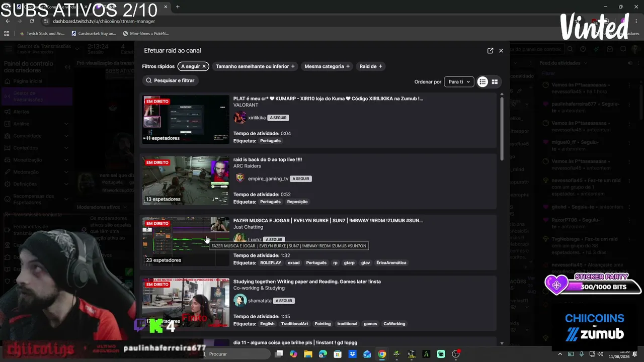Select the Reposição tag
This screenshot has width=644, height=362.
click(x=297, y=202)
